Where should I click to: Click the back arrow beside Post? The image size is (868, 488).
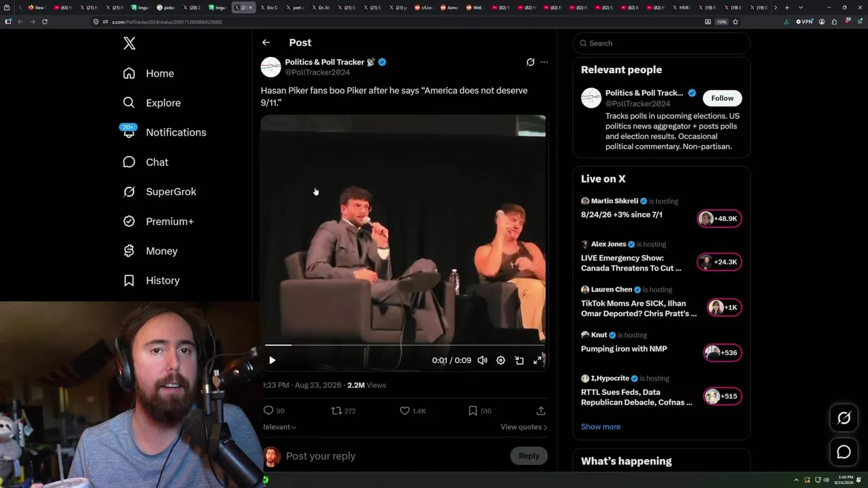(266, 42)
